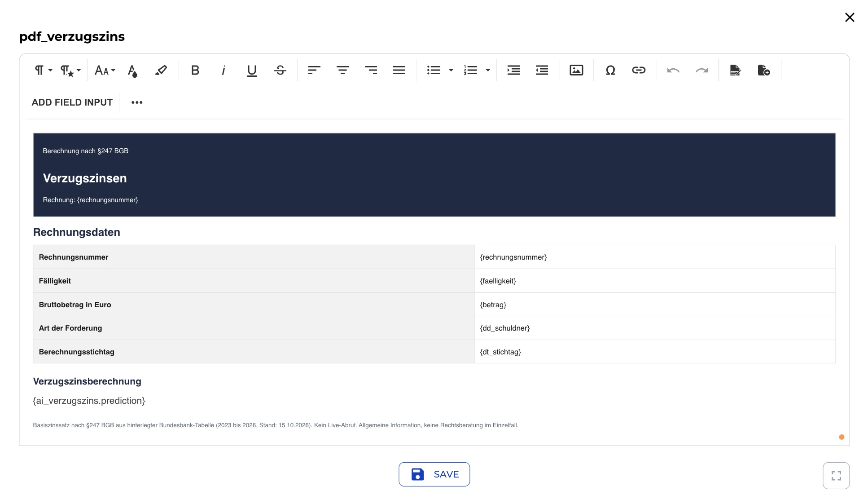Open the more options ellipsis menu

137,102
